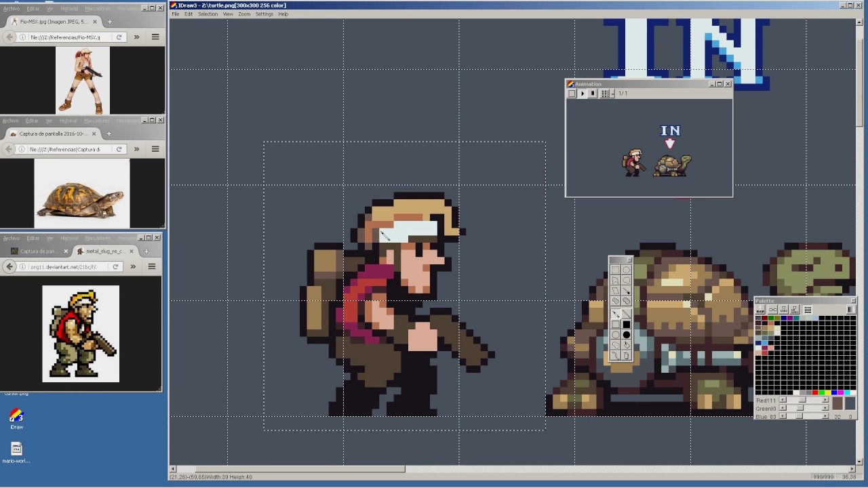The height and width of the screenshot is (488, 868).
Task: Switch to Captura de pantalla 2016 tab
Action: tap(53, 134)
